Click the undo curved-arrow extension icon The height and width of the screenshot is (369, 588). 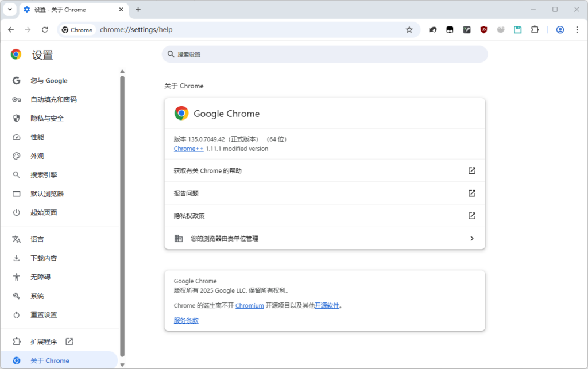point(433,30)
